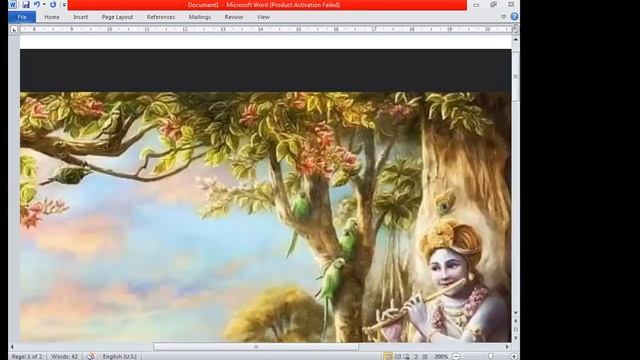Switch to Print Layout view
The height and width of the screenshot is (360, 640).
tap(388, 356)
